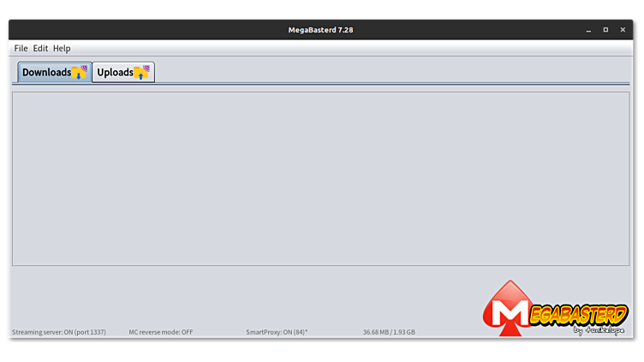Viewport: 644px width, 362px height.
Task: Click the Streaming server ON status label
Action: [59, 332]
